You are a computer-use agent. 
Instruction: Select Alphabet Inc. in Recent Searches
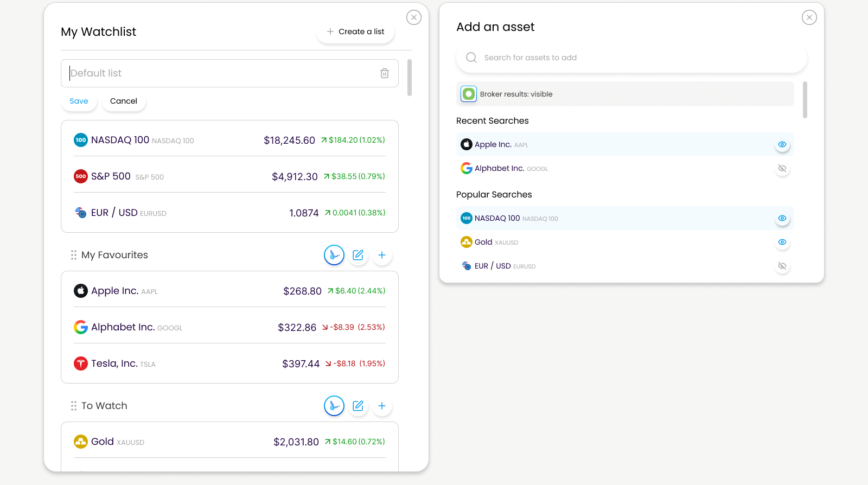625,168
